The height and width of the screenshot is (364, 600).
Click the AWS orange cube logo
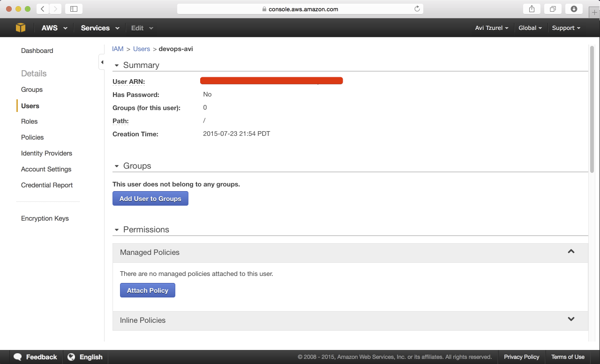(21, 28)
